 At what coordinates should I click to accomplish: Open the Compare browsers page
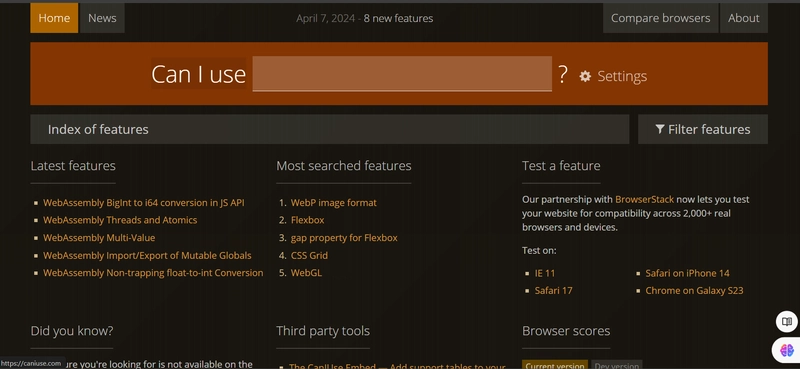660,18
